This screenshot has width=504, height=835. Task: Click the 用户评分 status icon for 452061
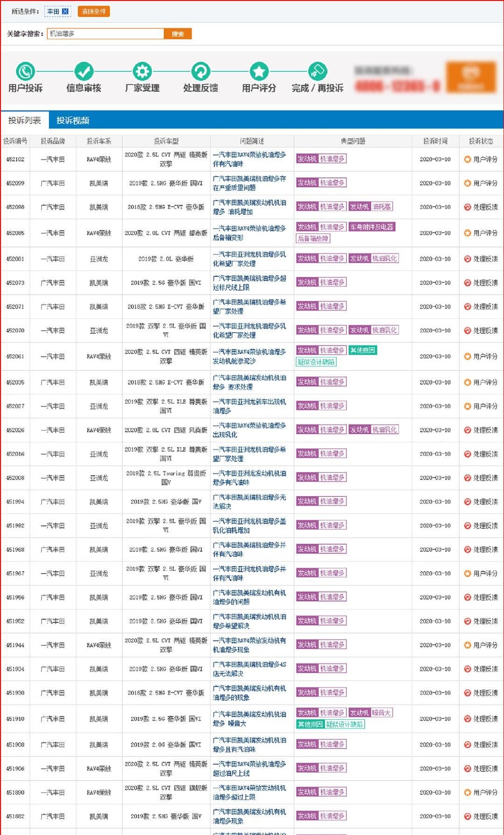click(x=467, y=356)
